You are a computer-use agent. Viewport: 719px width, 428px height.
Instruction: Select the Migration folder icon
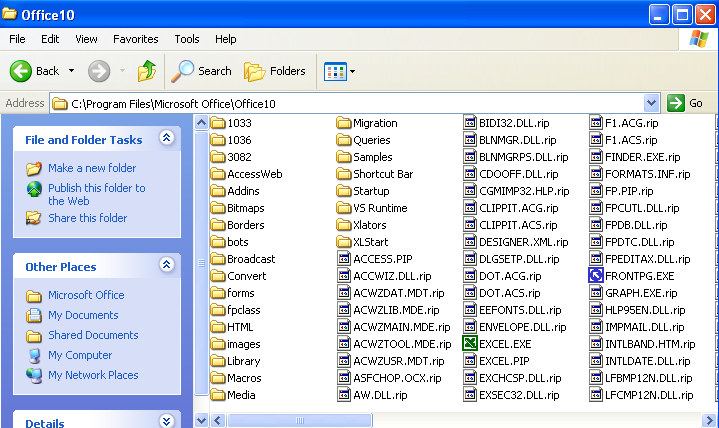pyautogui.click(x=343, y=123)
